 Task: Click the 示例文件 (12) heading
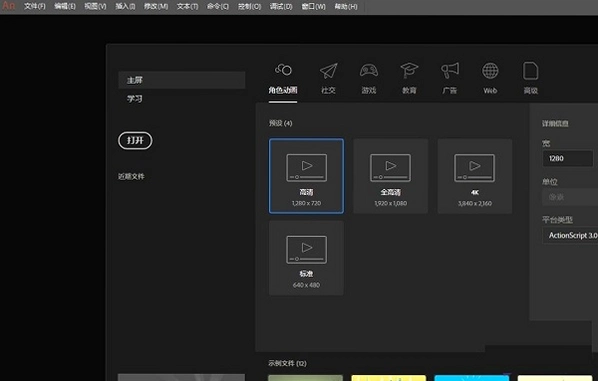(287, 363)
